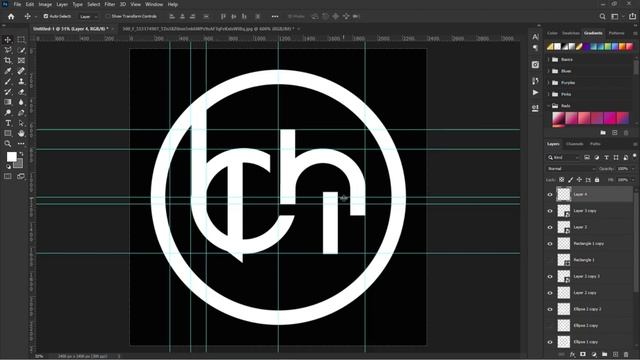Select the Rectangle 1 layer thumbnail
Image resolution: width=640 pixels, height=360 pixels.
[564, 260]
